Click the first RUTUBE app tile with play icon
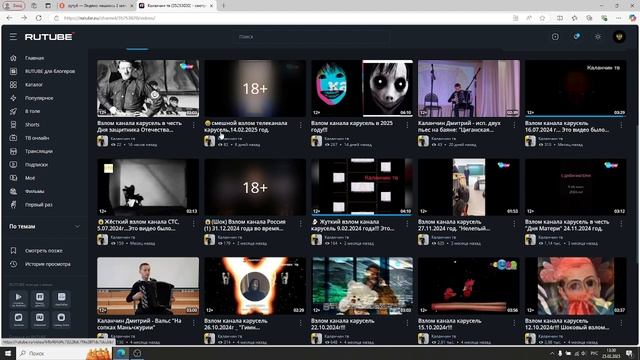This screenshot has width=640, height=360. [x=18, y=299]
